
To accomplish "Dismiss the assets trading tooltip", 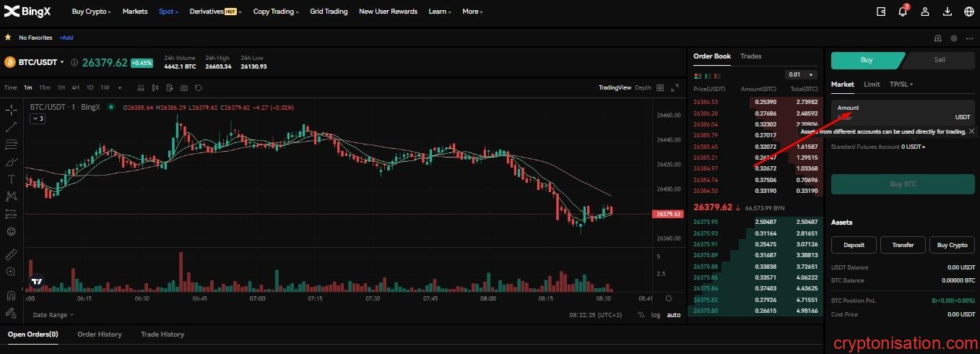I will pos(971,131).
